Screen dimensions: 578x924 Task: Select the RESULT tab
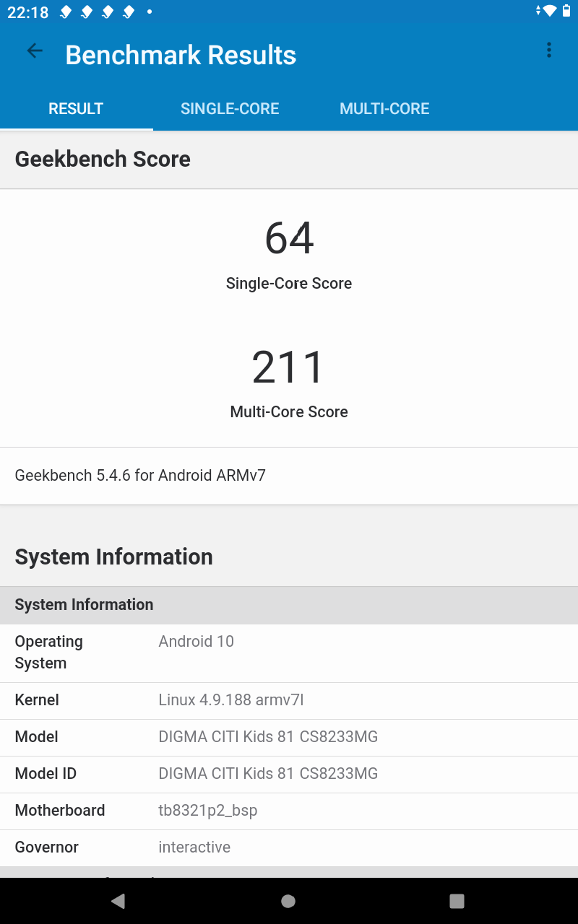pos(76,109)
